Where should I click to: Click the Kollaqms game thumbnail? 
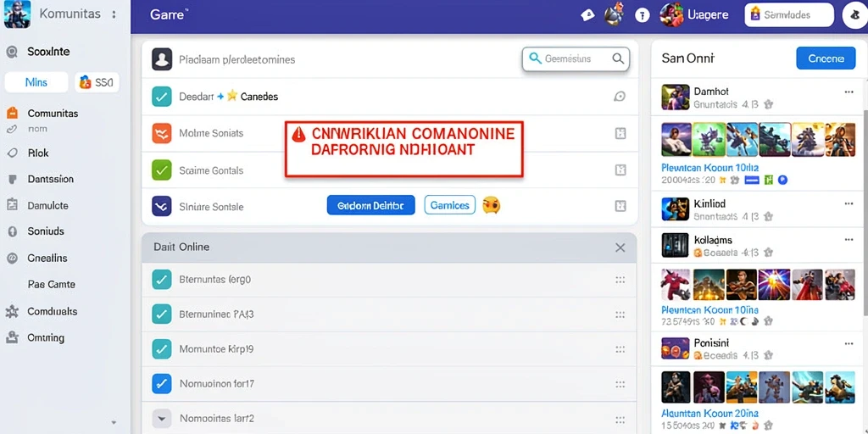[676, 246]
